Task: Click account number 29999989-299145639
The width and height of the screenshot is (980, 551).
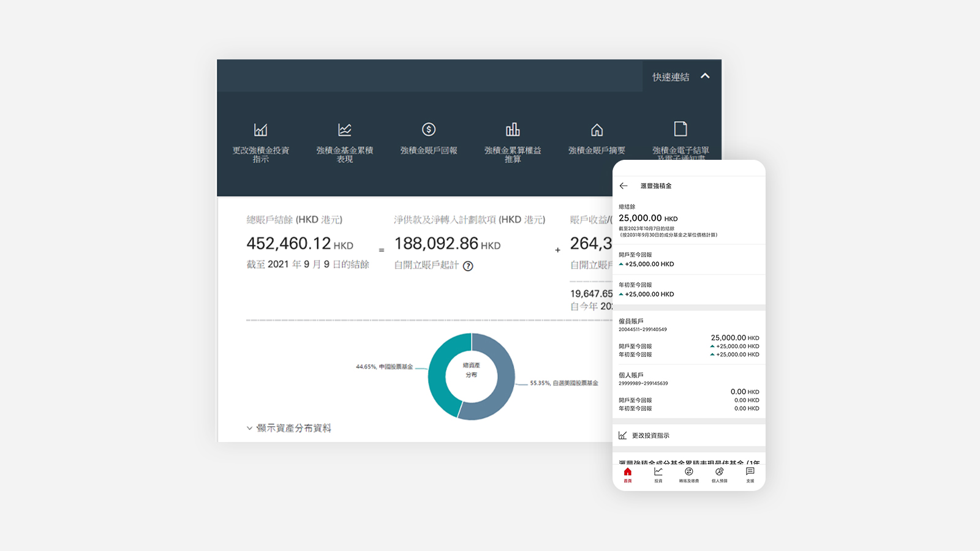Action: pos(643,383)
